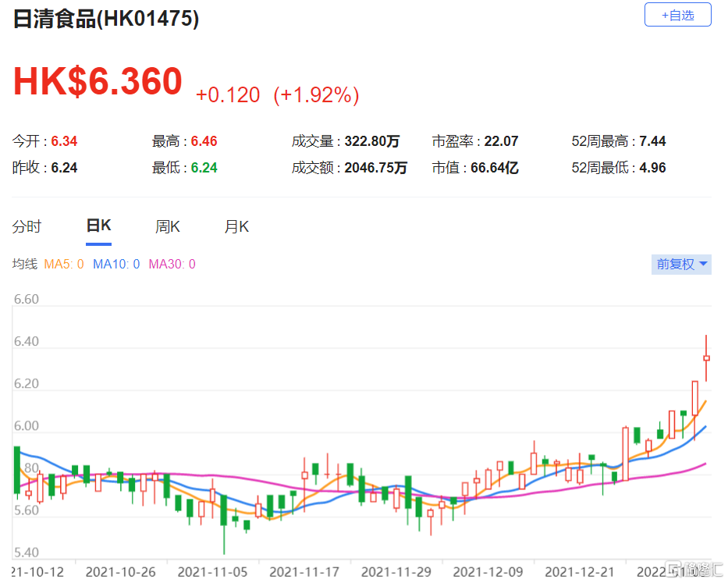Show the 月K monthly chart tab
This screenshot has height=583, width=728.
[x=236, y=227]
